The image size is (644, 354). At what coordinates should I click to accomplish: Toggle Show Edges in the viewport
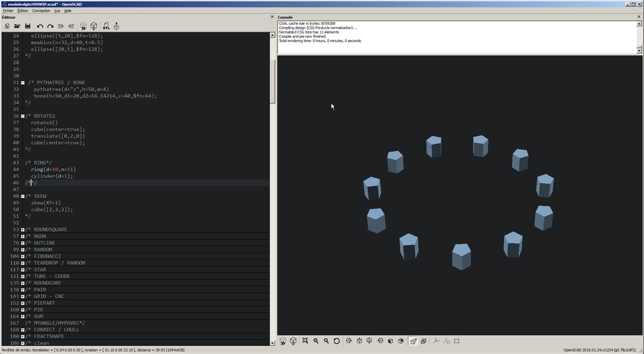click(x=457, y=341)
